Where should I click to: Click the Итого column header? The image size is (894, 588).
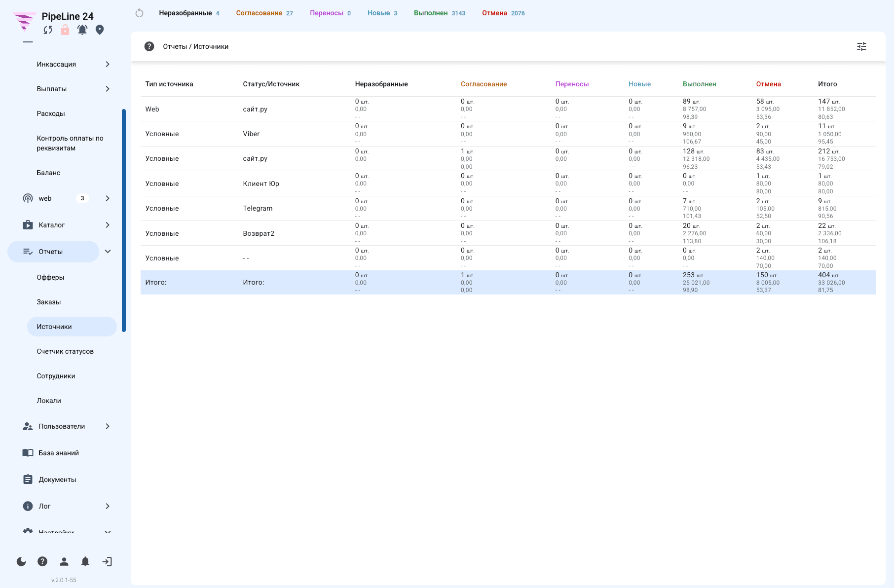827,84
